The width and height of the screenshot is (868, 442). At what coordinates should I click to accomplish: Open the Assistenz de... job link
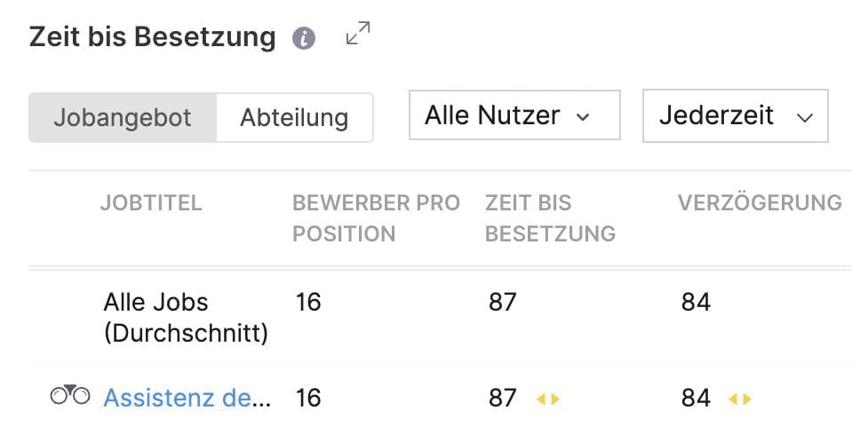[187, 398]
